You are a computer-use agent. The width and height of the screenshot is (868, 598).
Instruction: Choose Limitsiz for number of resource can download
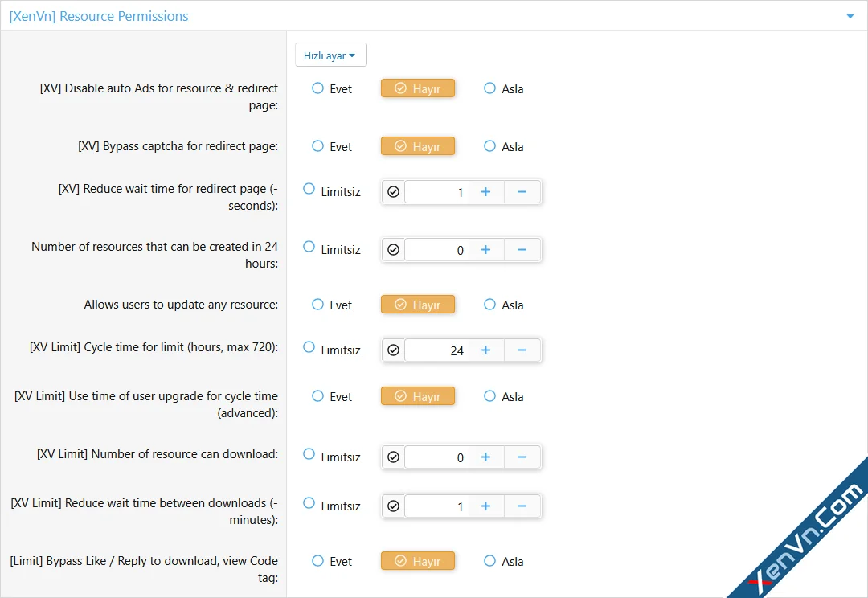click(x=309, y=454)
